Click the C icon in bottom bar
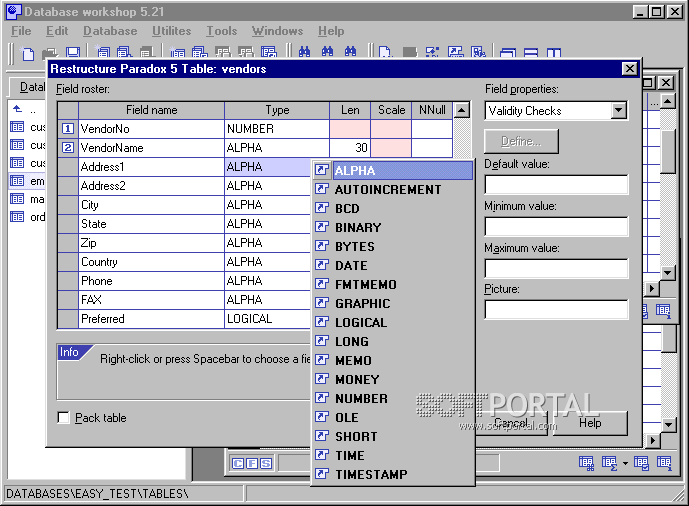689x506 pixels. [238, 463]
